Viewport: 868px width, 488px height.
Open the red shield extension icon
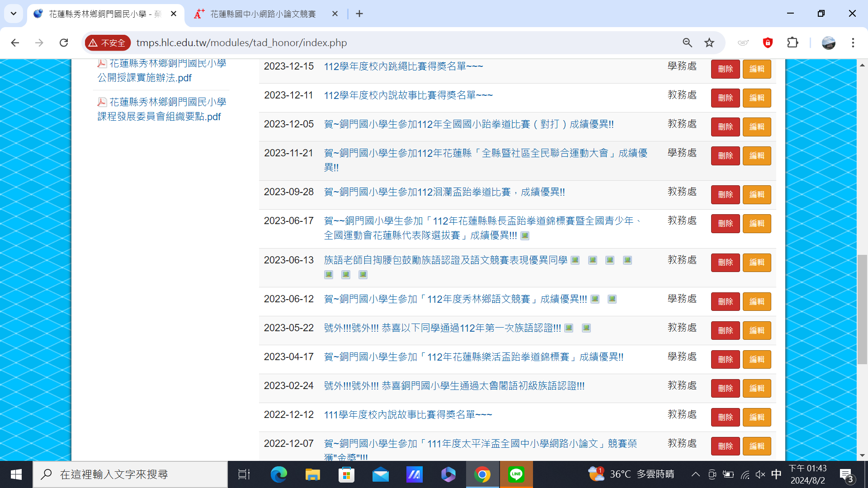[768, 42]
